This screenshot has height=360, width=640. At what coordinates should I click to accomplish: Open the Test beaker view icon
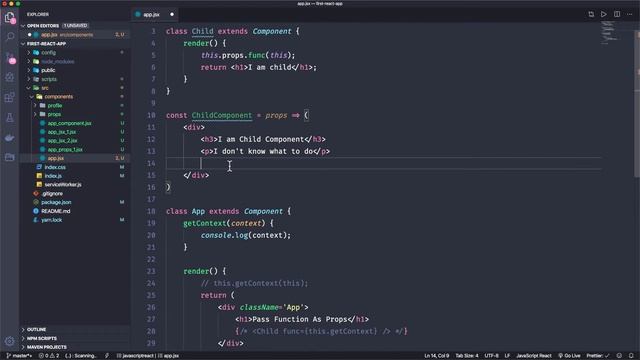(x=9, y=118)
